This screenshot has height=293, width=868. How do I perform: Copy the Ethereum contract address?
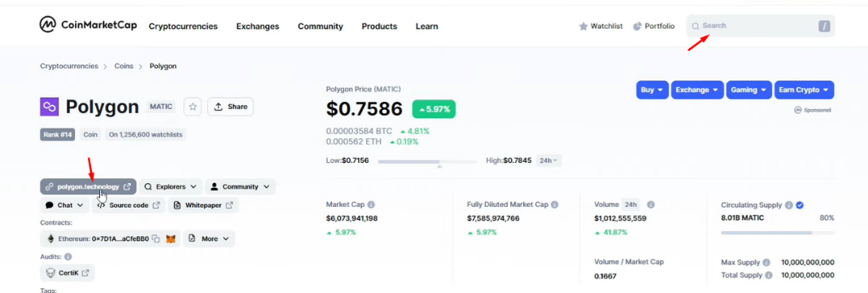tap(156, 238)
